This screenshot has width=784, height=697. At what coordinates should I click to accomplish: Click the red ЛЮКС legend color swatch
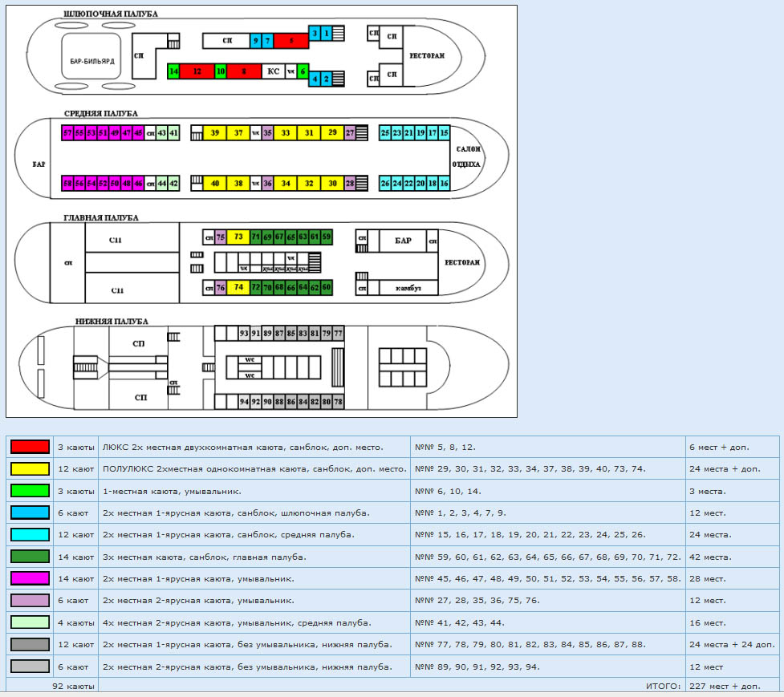(x=30, y=447)
